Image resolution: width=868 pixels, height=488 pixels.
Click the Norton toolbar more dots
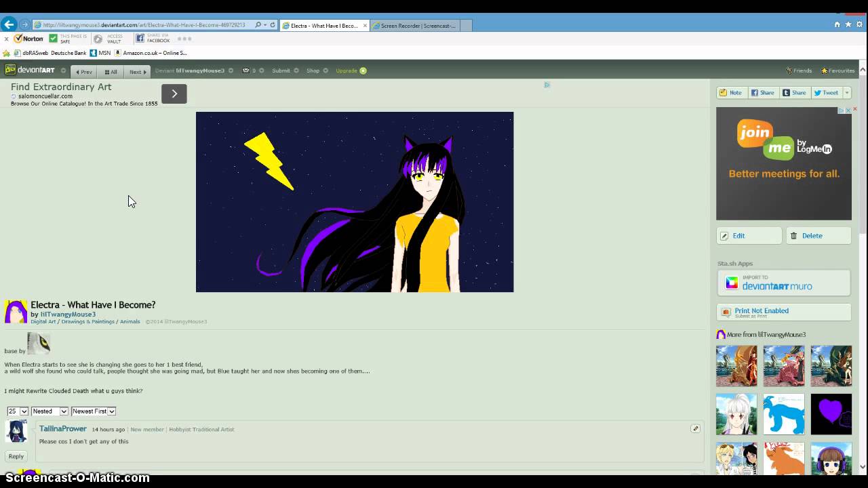point(184,39)
